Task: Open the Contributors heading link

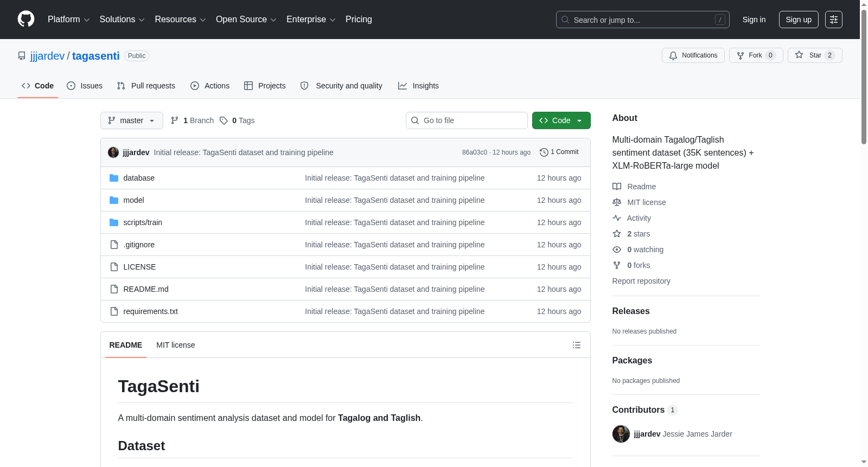Action: tap(645, 410)
